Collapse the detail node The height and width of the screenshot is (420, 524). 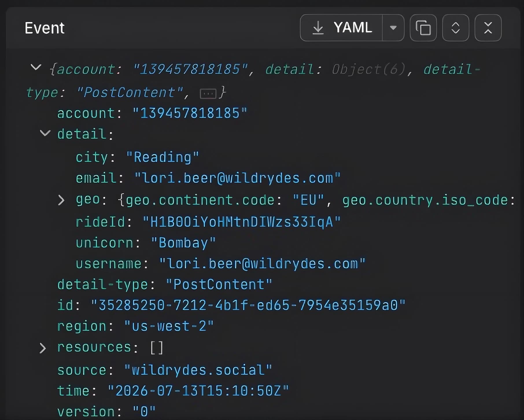pos(45,133)
